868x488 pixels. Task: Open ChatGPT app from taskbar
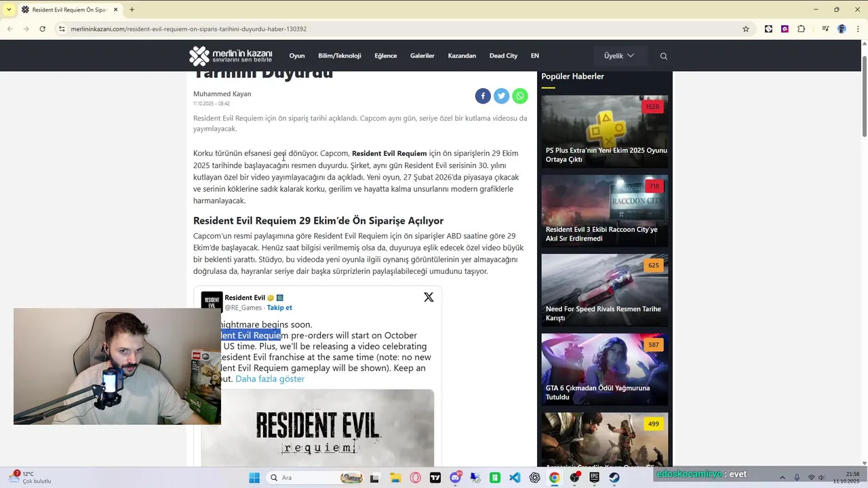[534, 478]
